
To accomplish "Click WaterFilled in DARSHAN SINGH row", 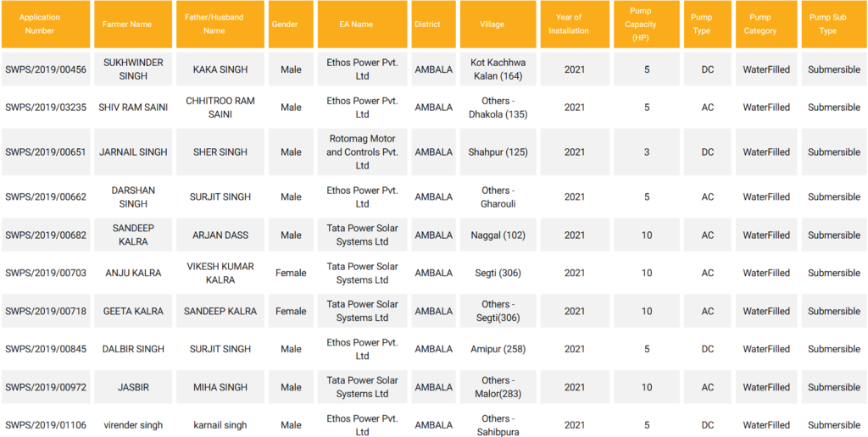I will pyautogui.click(x=766, y=197).
